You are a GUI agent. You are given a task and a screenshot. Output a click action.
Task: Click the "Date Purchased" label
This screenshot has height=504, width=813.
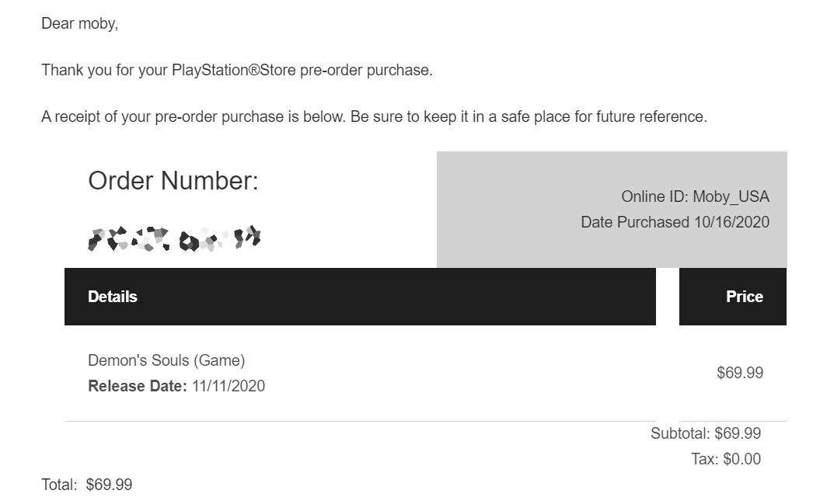634,223
